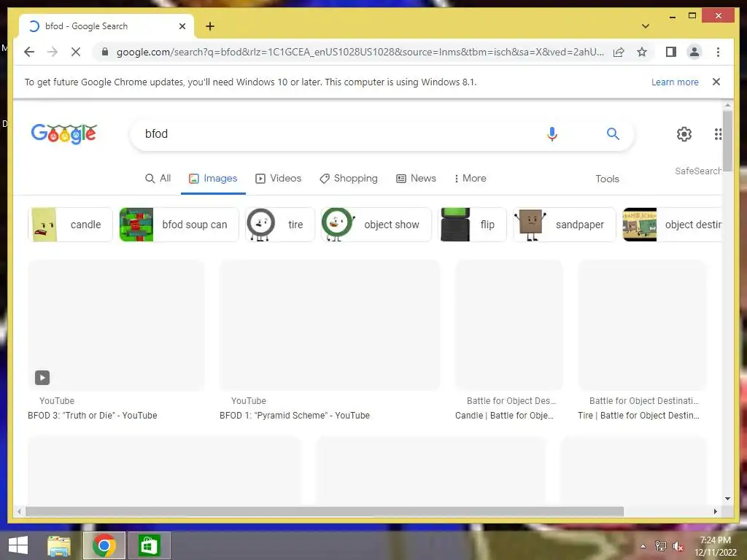The image size is (747, 560).
Task: Switch to the All results tab
Action: (x=158, y=179)
